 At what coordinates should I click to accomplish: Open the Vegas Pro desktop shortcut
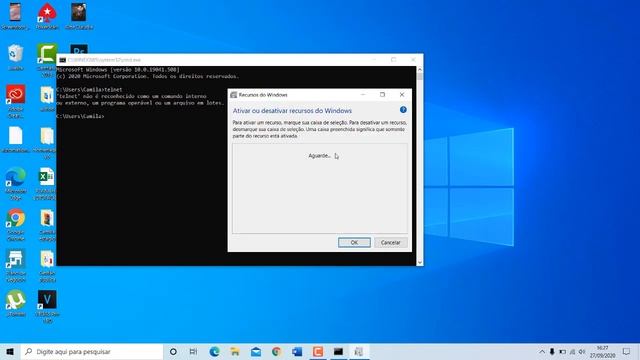pyautogui.click(x=47, y=300)
